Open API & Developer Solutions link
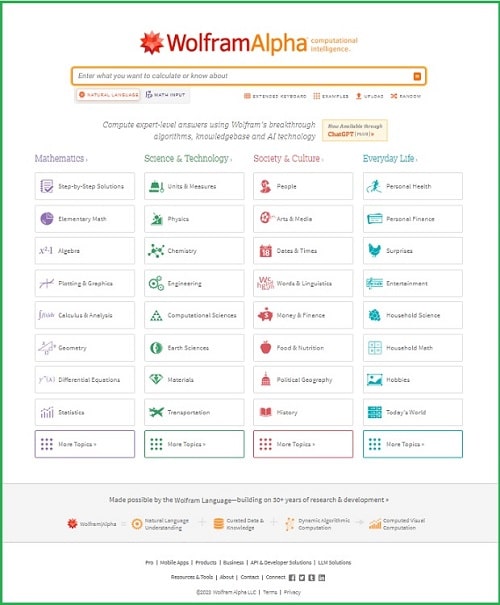 point(281,563)
